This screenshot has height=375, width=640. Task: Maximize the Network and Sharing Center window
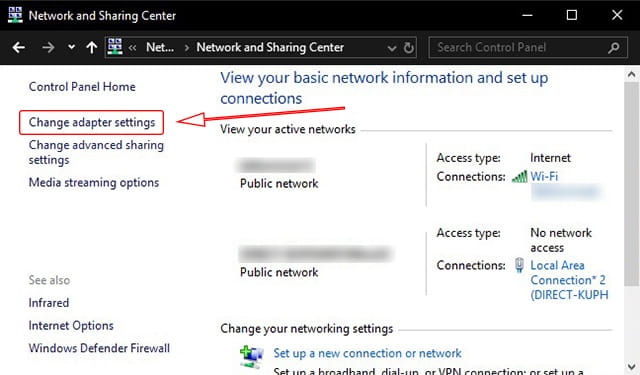coord(572,15)
